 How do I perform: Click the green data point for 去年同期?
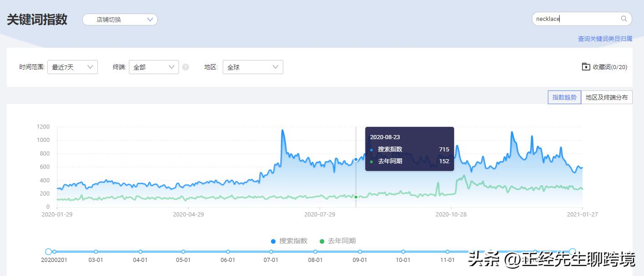tap(356, 197)
